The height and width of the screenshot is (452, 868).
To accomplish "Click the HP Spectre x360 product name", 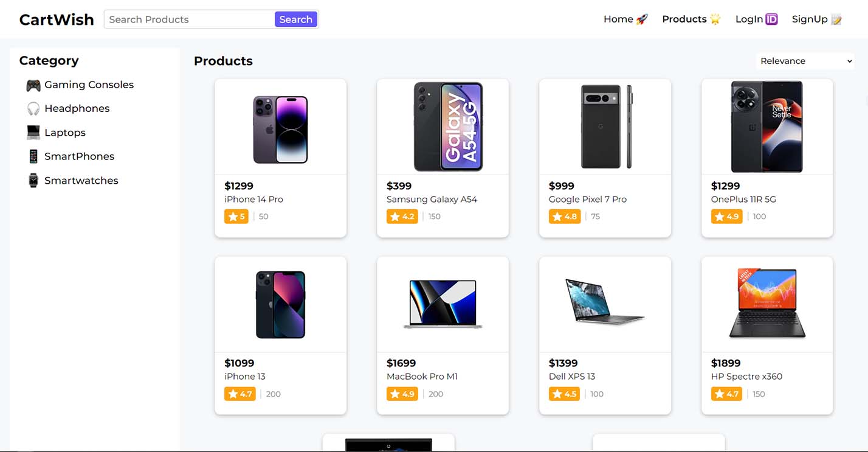I will [x=746, y=377].
